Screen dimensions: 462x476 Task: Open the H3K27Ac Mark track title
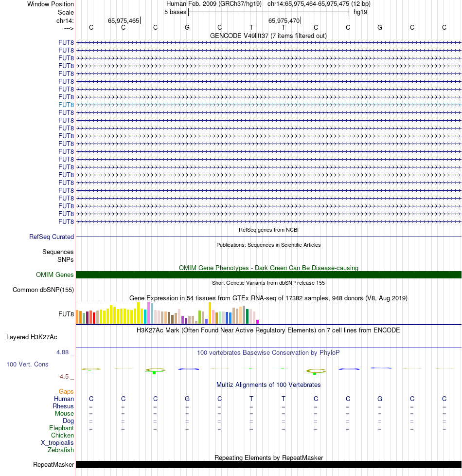tap(268, 330)
